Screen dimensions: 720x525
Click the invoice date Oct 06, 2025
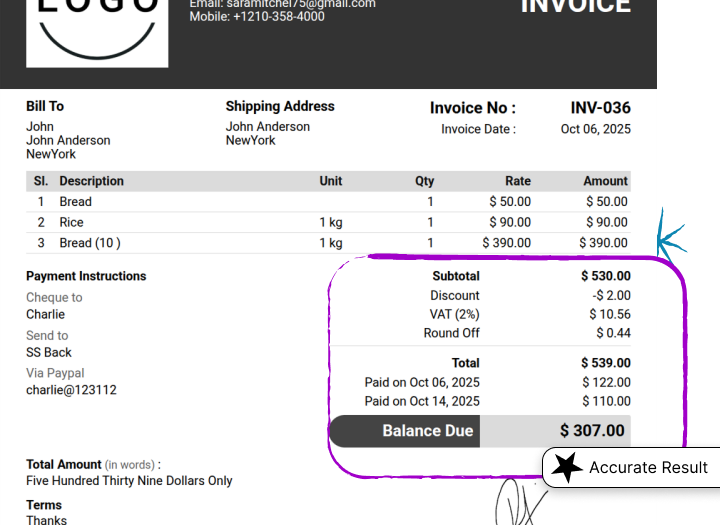click(595, 129)
